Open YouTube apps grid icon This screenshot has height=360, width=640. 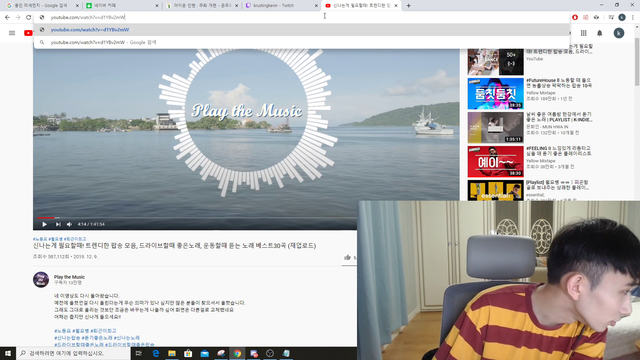point(584,33)
